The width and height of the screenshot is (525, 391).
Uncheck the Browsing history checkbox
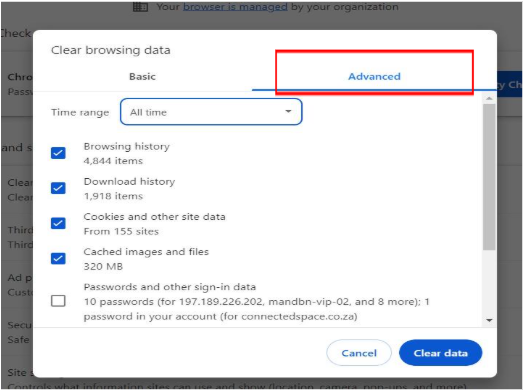(x=58, y=153)
